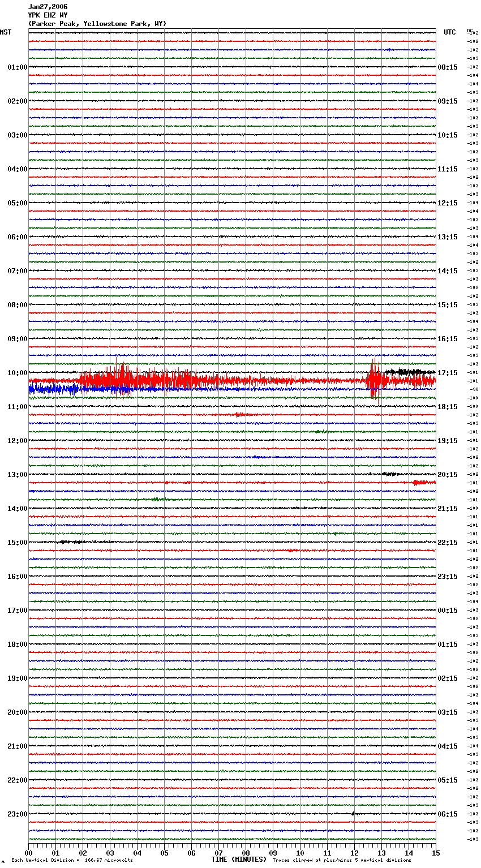Click the "YPK EHZ WY" station code
Screen dimensions: 481x868
48,15
